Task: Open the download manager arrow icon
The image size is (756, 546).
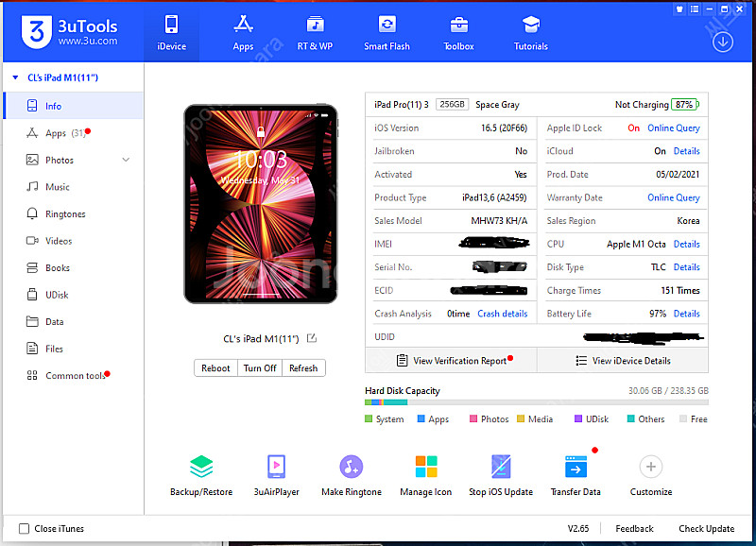Action: click(x=723, y=42)
